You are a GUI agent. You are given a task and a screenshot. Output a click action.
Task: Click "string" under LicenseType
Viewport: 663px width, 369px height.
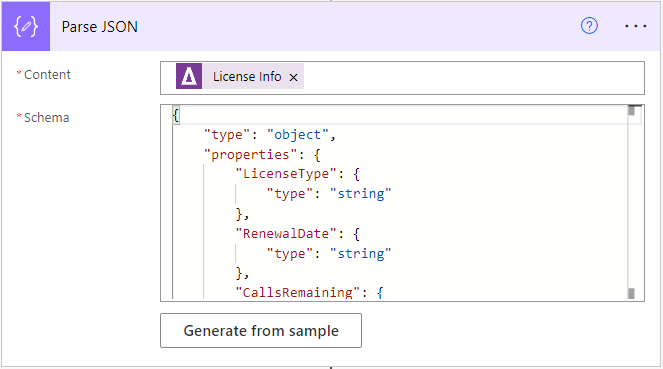pyautogui.click(x=360, y=194)
